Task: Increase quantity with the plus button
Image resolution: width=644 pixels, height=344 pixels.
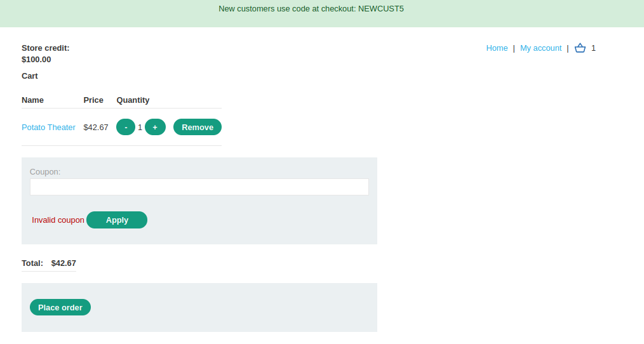Action: pos(155,128)
